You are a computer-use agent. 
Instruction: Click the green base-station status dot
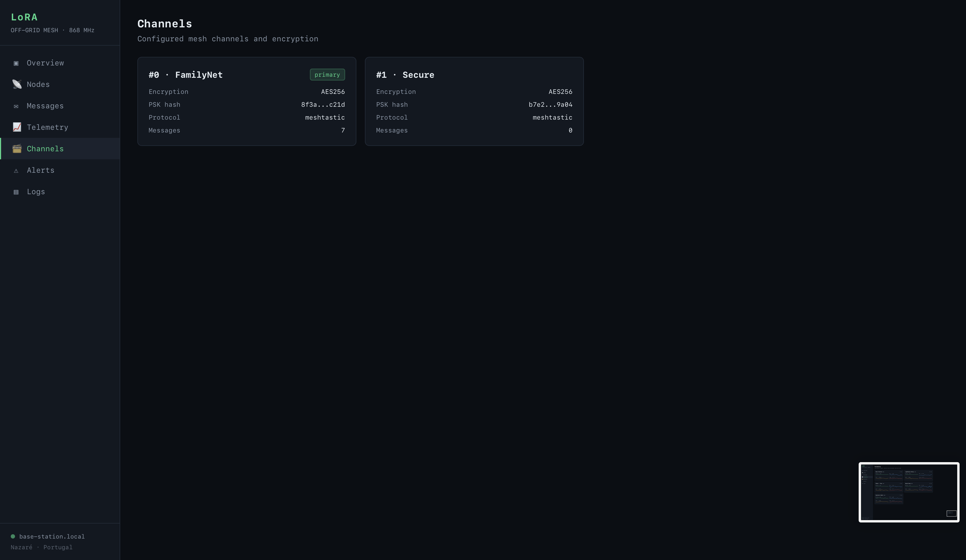13,536
